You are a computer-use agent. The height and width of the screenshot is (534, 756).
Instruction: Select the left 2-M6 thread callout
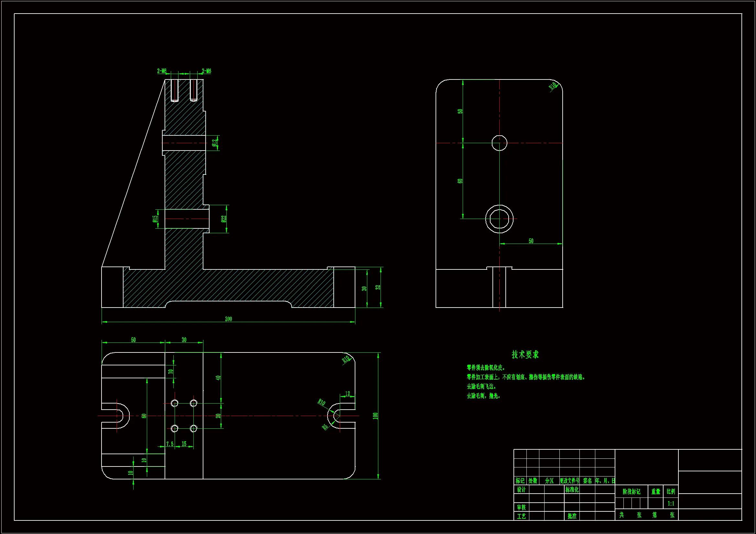coord(162,71)
